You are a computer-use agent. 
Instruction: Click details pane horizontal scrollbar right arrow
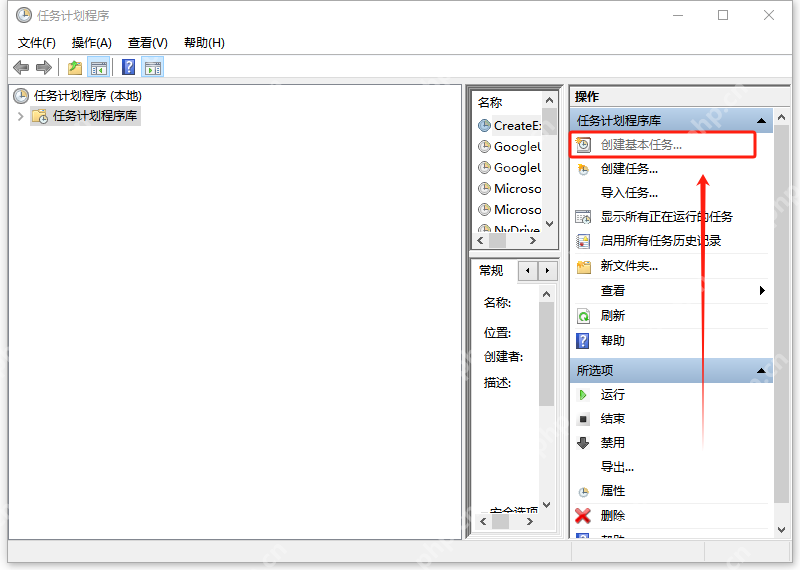click(x=530, y=522)
